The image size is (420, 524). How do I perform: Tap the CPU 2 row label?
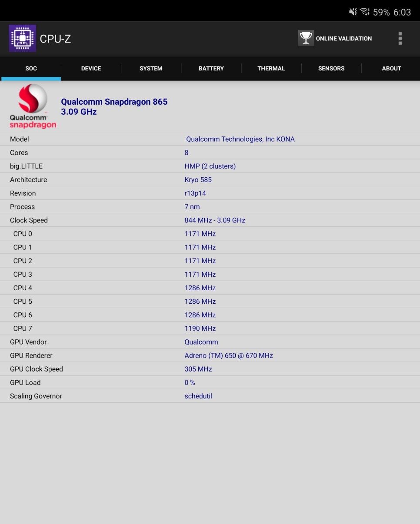[x=23, y=261]
